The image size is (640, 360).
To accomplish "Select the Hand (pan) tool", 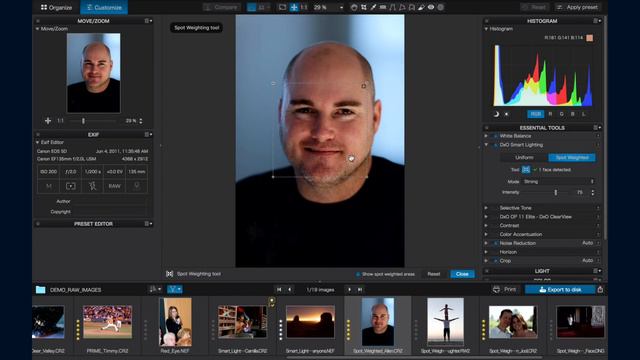I will point(354,7).
